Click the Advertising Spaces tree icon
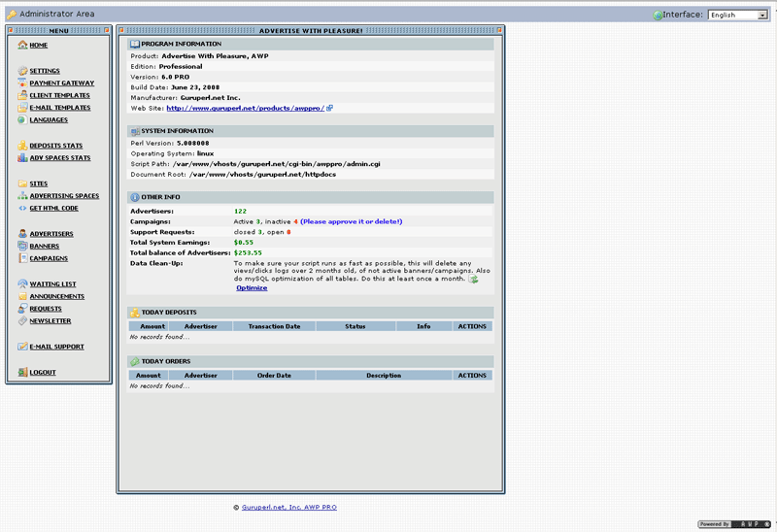Image resolution: width=777 pixels, height=532 pixels. coord(22,196)
